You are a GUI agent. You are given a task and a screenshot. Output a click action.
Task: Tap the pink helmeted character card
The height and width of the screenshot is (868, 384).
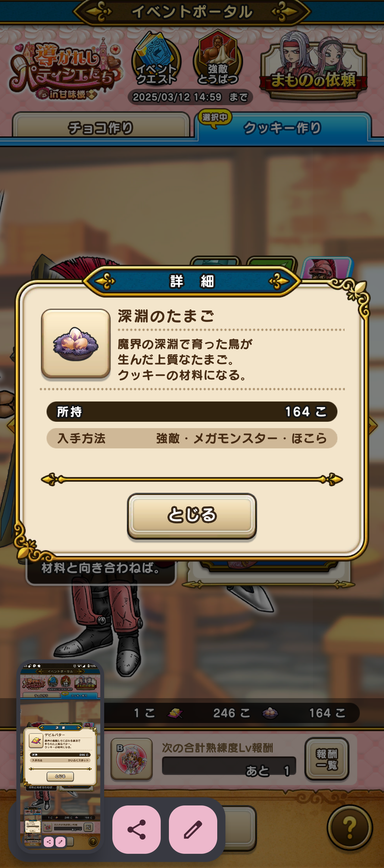tap(326, 269)
